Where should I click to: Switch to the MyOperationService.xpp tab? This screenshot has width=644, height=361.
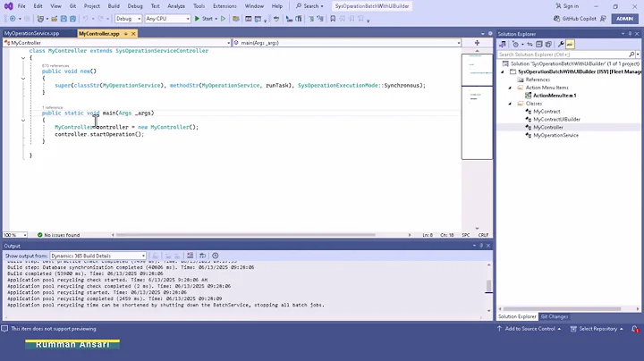click(x=31, y=34)
